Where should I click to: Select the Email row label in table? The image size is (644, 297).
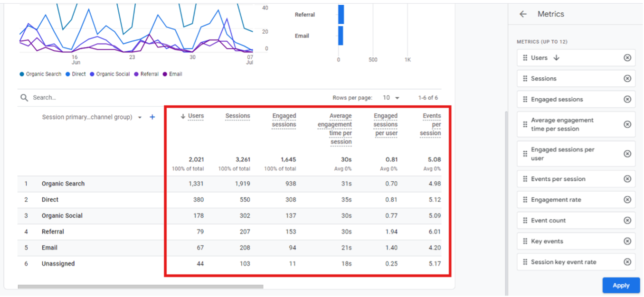pyautogui.click(x=49, y=248)
